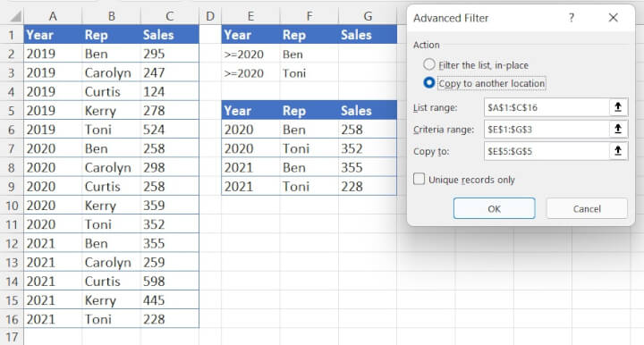644x345 pixels.
Task: Confirm the filter with OK button
Action: click(x=494, y=209)
